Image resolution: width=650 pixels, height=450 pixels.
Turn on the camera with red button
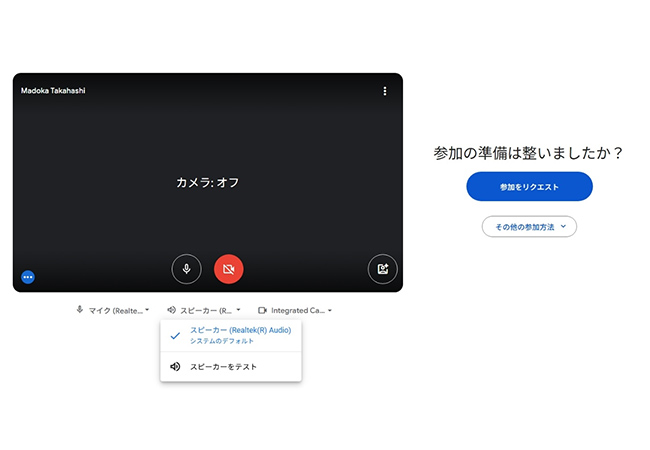tap(228, 269)
